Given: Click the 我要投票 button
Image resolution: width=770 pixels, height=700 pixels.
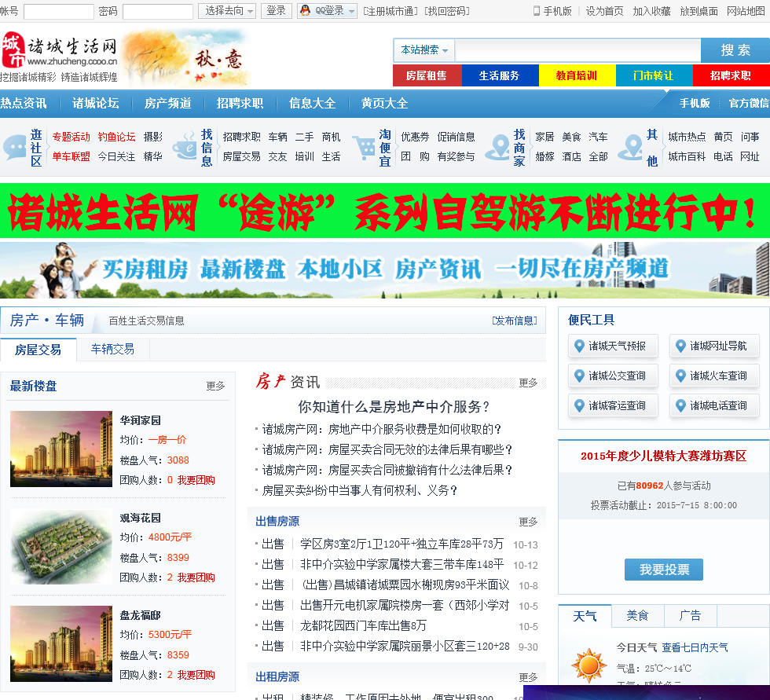Looking at the screenshot, I should 663,570.
